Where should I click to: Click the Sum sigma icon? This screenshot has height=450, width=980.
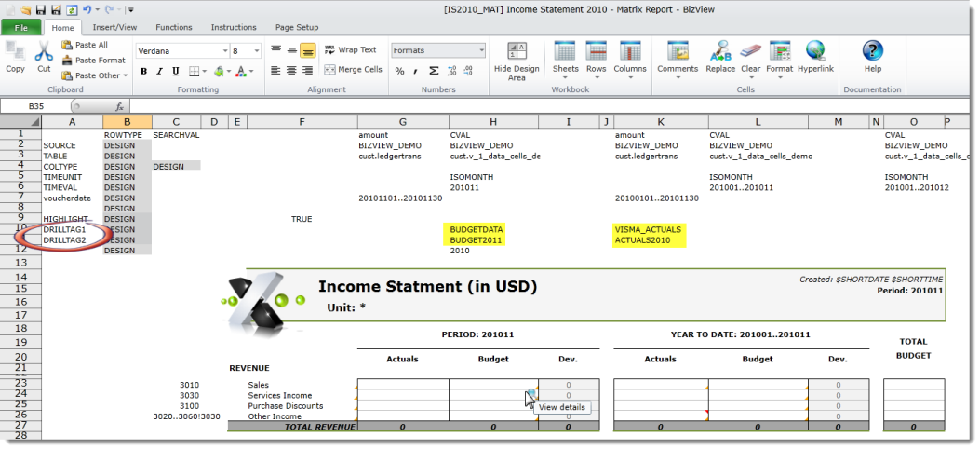(434, 72)
